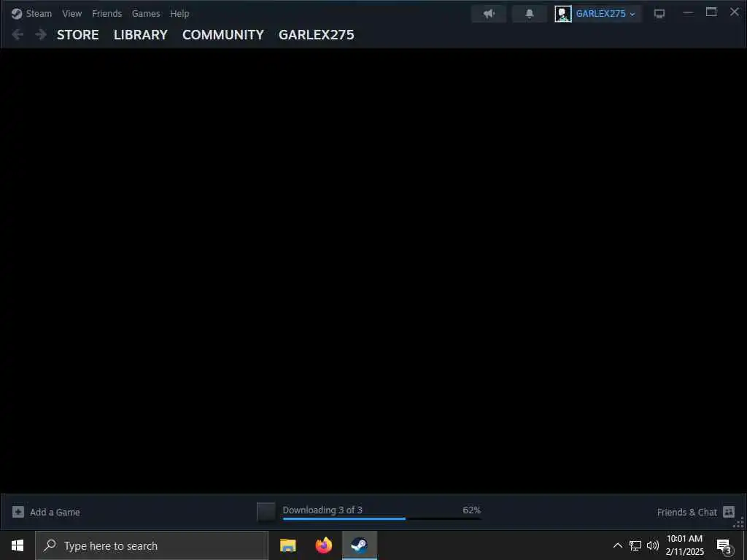Viewport: 747px width, 560px height.
Task: Open the network status tray icon
Action: click(635, 545)
